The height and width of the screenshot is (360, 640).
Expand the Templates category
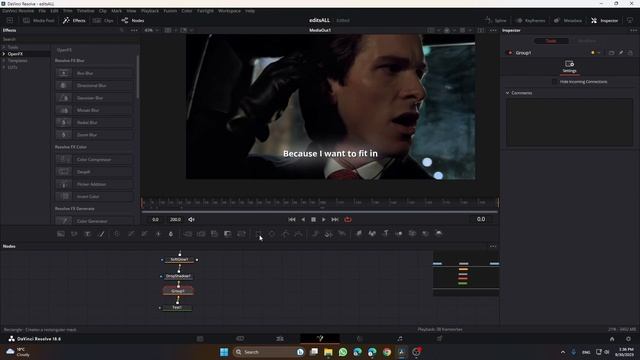click(4, 60)
